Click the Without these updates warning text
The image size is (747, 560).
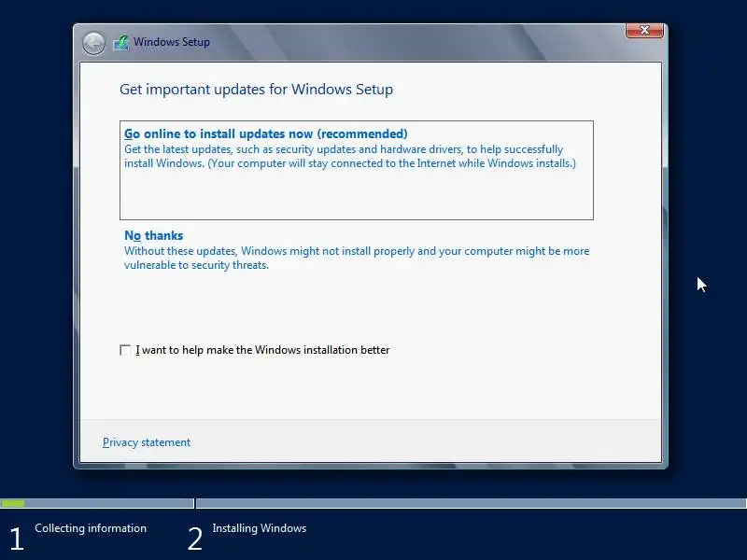pyautogui.click(x=357, y=258)
